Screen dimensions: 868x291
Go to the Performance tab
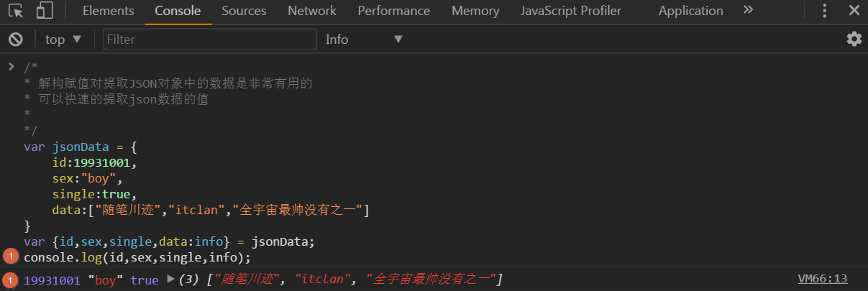point(393,11)
